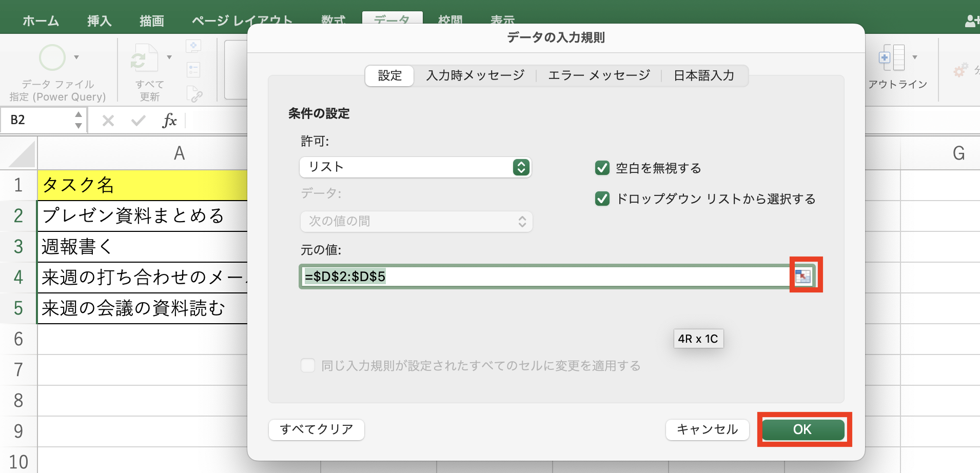980x473 pixels.
Task: Click the すべてクリア button
Action: pyautogui.click(x=316, y=429)
